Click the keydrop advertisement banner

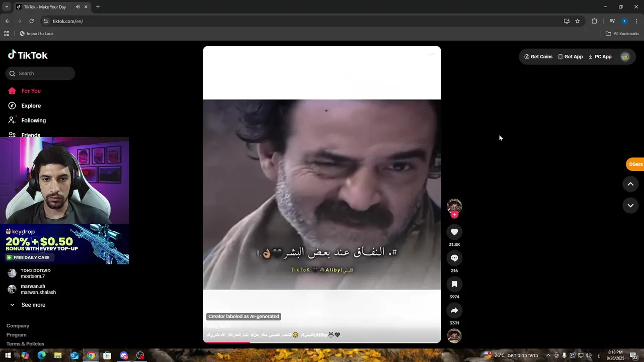pyautogui.click(x=64, y=244)
